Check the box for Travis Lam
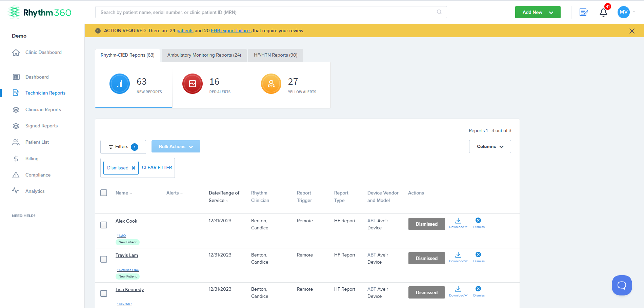The image size is (644, 308). point(104,259)
